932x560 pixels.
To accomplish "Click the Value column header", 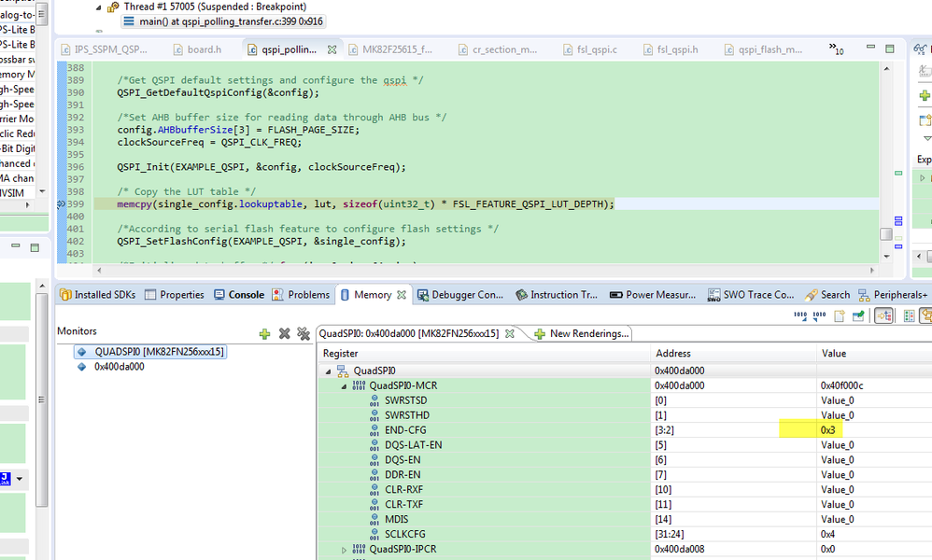I will (x=874, y=354).
